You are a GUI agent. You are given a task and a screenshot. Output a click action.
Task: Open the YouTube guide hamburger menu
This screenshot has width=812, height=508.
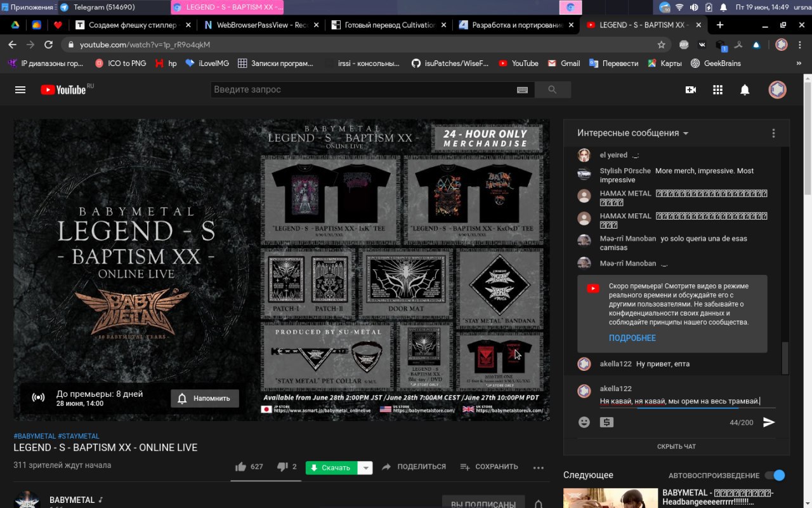(x=20, y=90)
